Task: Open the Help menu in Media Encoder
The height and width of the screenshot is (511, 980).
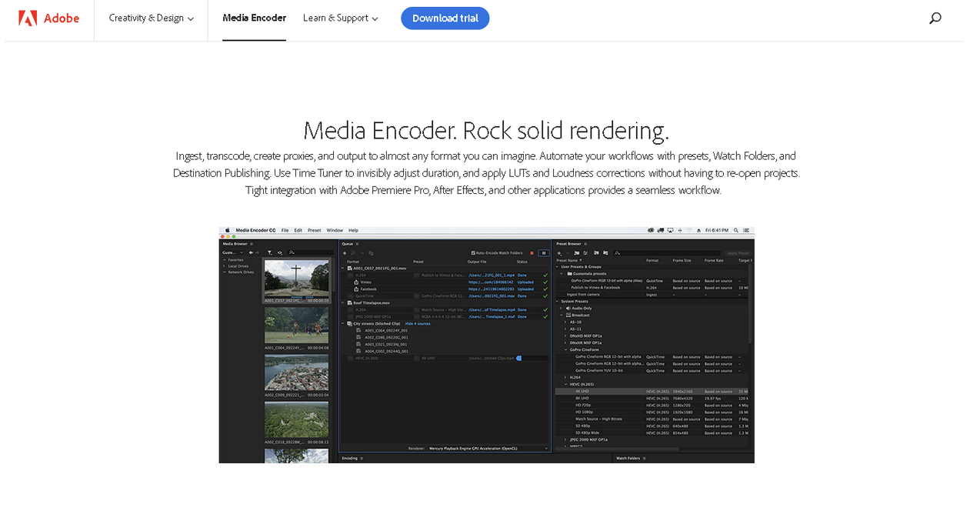Action: 353,230
